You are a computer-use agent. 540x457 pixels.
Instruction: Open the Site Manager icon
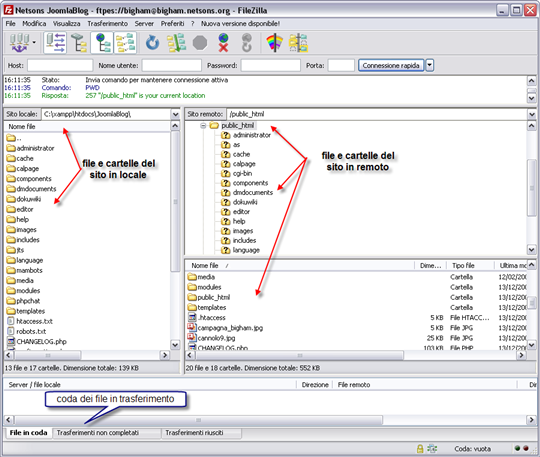(19, 43)
